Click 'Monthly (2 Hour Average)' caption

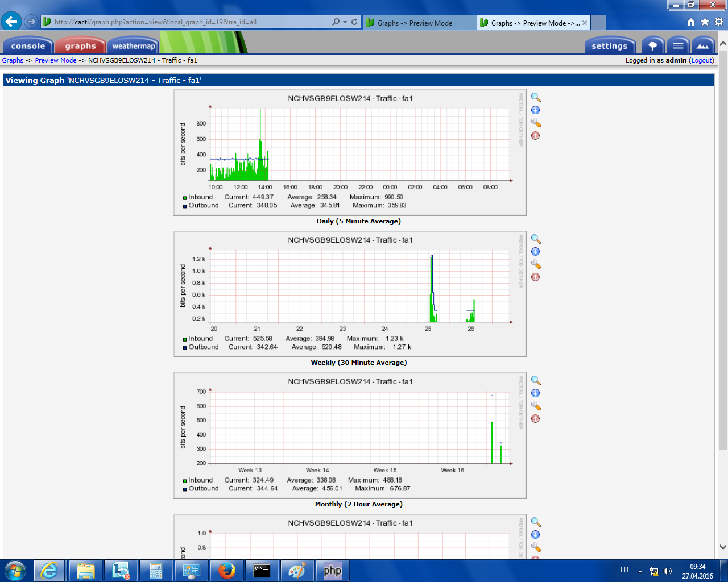pos(359,504)
